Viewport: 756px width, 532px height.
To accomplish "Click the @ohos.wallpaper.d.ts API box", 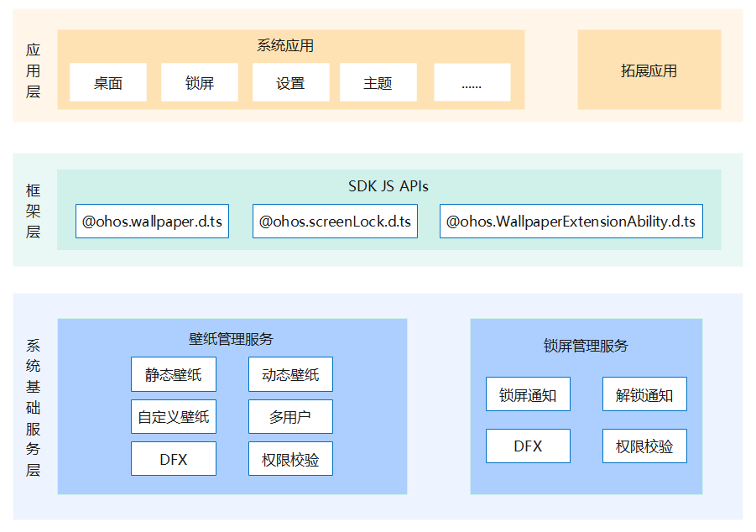I will click(152, 222).
